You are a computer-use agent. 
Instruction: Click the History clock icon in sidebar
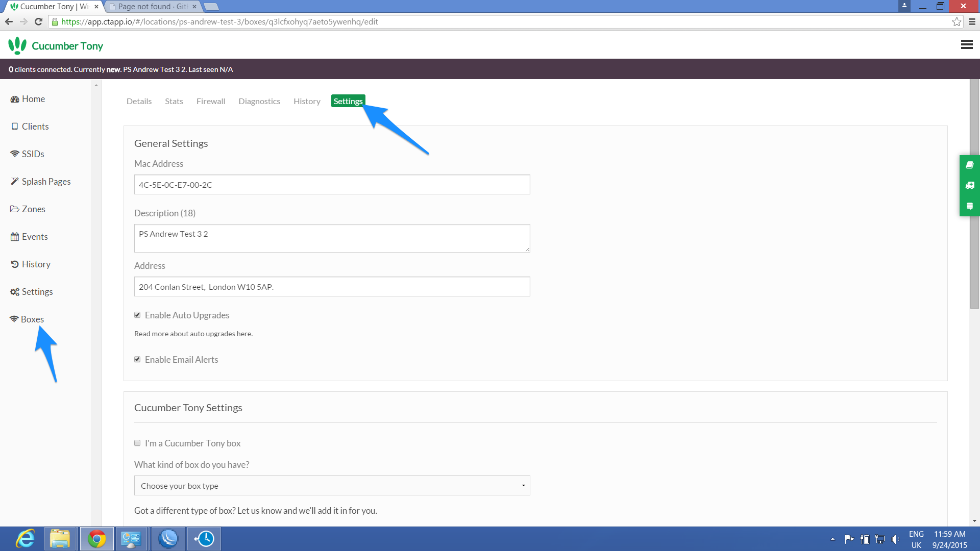point(15,264)
